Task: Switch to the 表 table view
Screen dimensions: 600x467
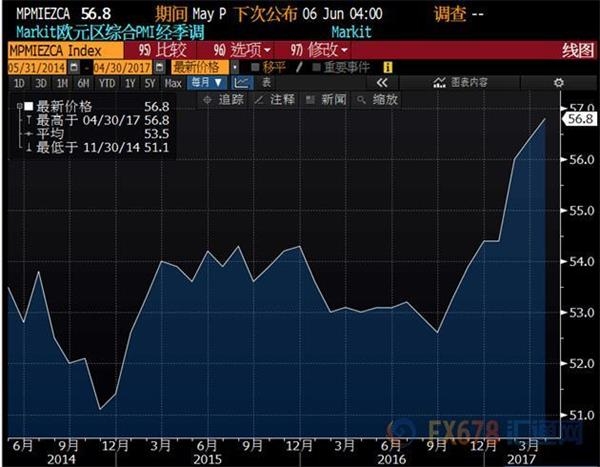Action: coord(266,83)
